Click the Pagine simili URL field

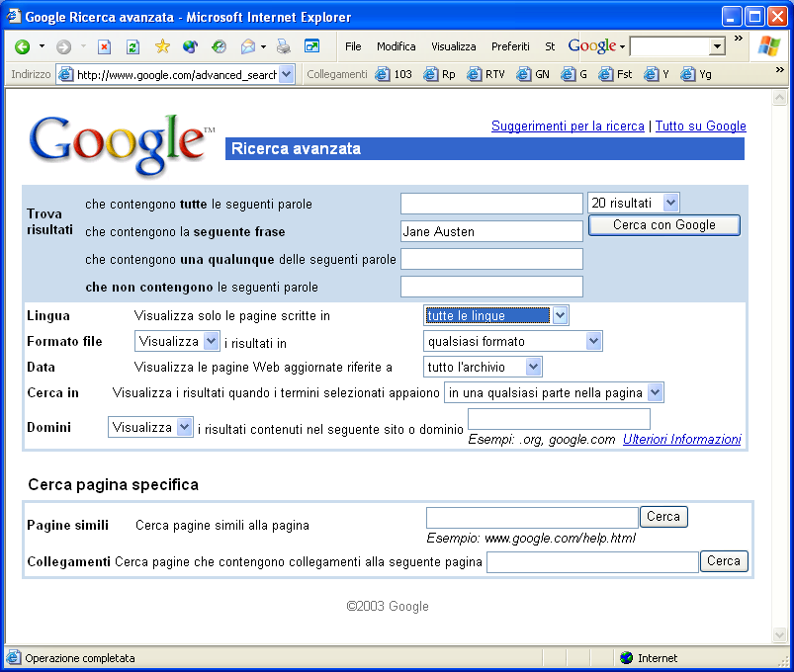(x=532, y=518)
